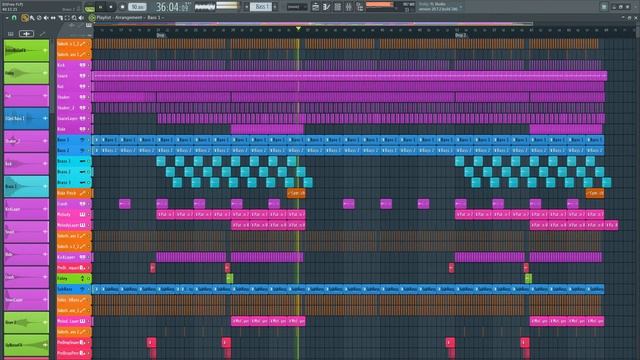The height and width of the screenshot is (360, 640).
Task: Open the Browser button in top toolbar
Action: pyautogui.click(x=360, y=7)
